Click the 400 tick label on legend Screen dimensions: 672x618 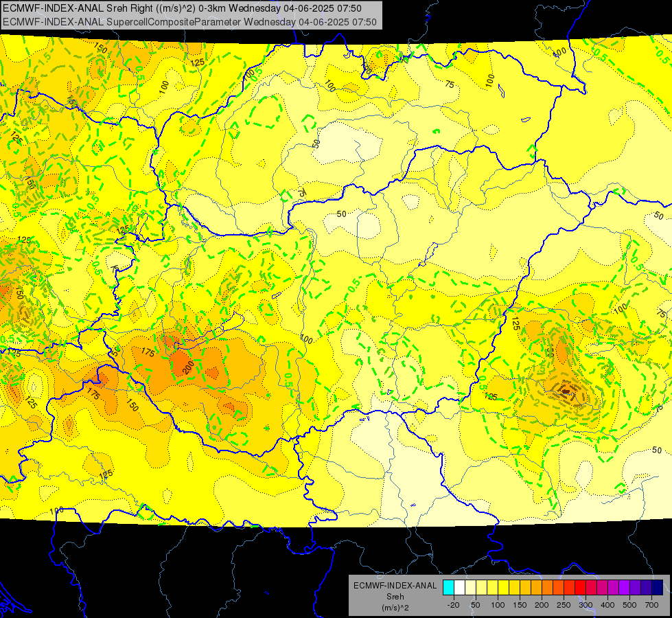coord(607,605)
